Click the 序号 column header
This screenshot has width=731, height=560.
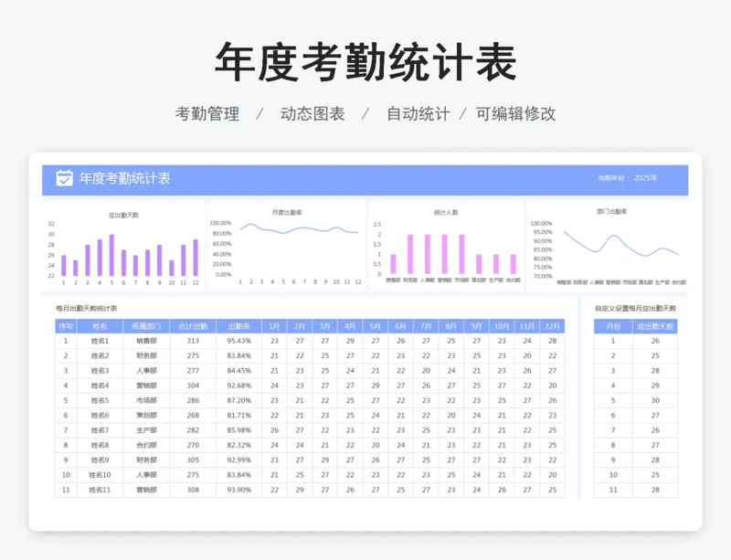pos(66,326)
